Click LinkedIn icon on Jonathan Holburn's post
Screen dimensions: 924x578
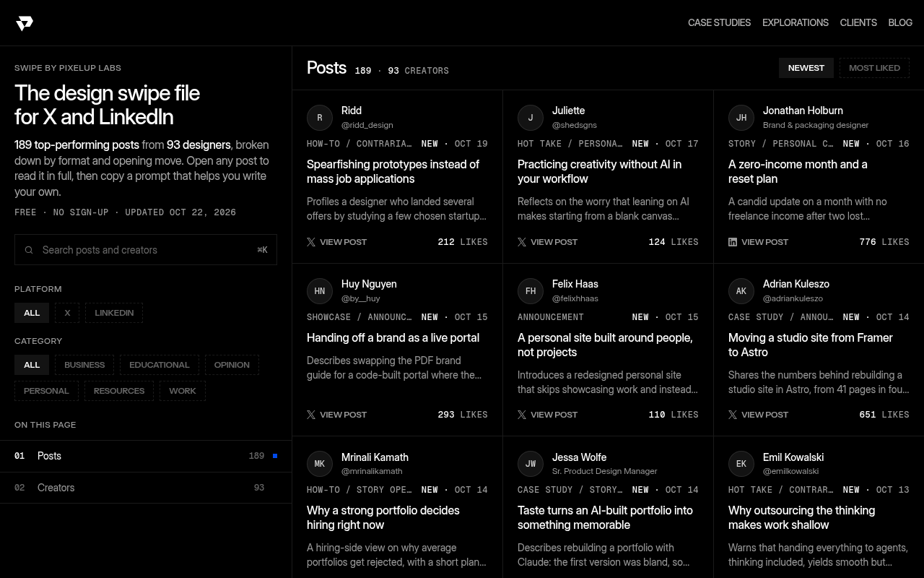click(733, 242)
